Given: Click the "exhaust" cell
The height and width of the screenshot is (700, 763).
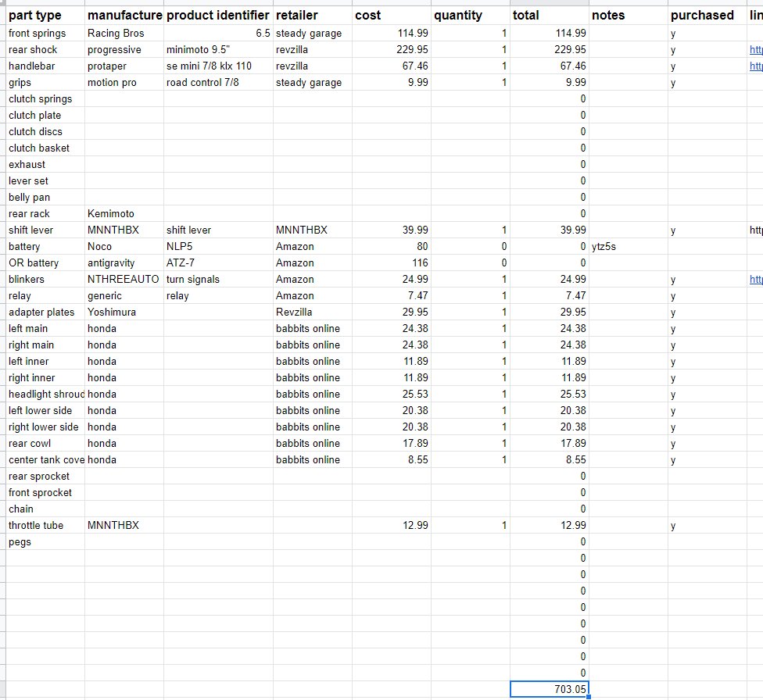Looking at the screenshot, I should pos(45,164).
